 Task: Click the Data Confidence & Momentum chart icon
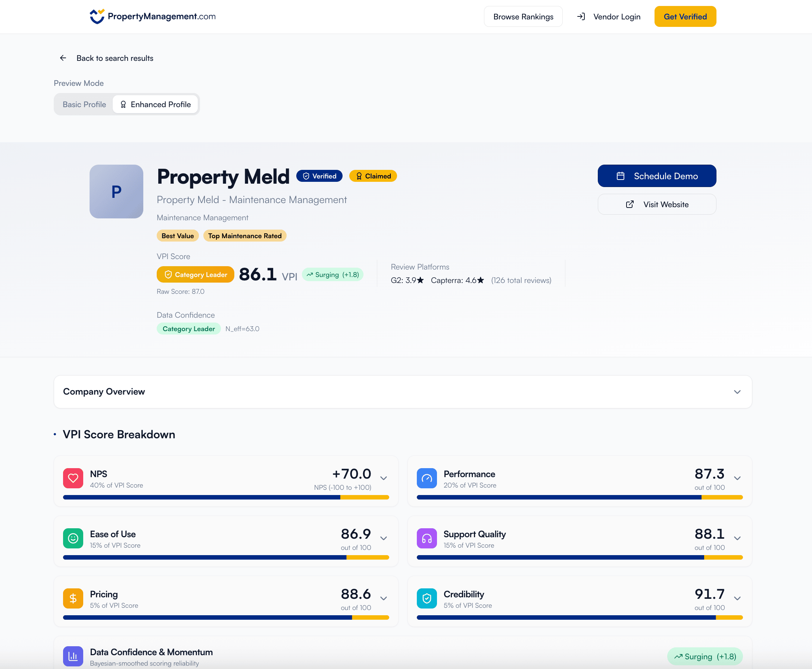point(73,656)
